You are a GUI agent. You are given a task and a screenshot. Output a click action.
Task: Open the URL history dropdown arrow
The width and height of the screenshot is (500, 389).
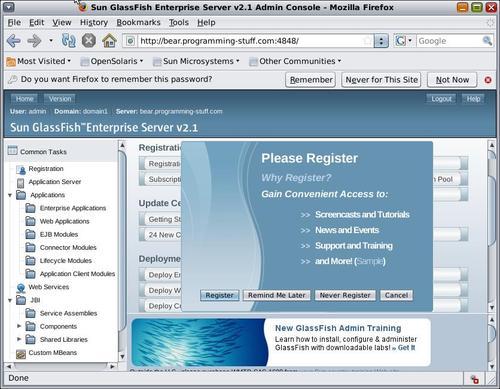(381, 41)
